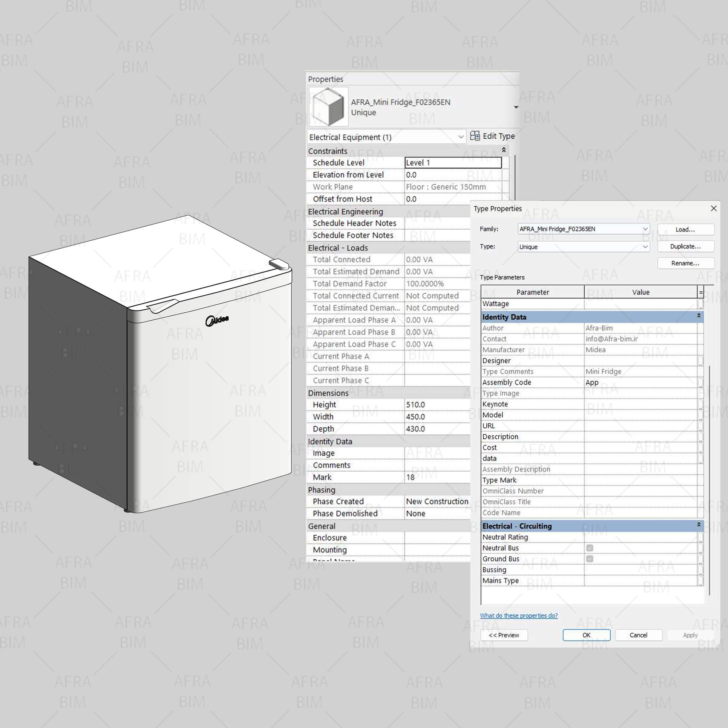Open the 'What do these properties do?' link
Image resolution: width=728 pixels, height=728 pixels.
click(518, 615)
